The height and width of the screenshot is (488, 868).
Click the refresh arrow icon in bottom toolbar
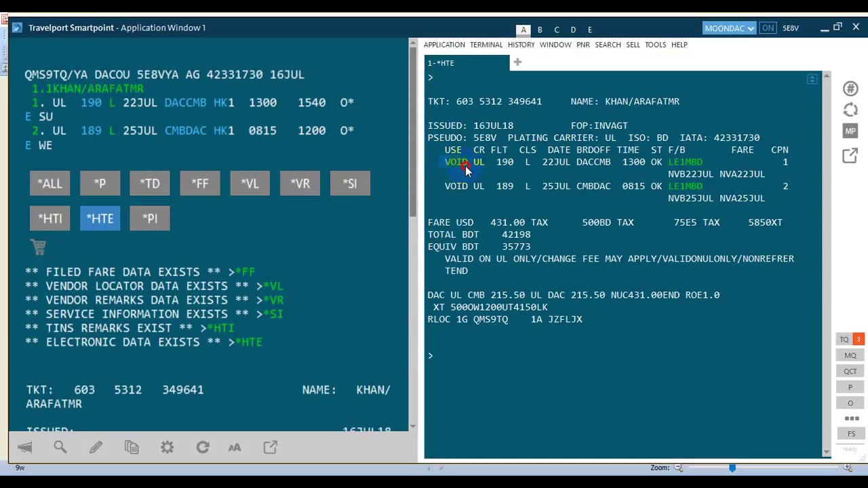click(202, 447)
